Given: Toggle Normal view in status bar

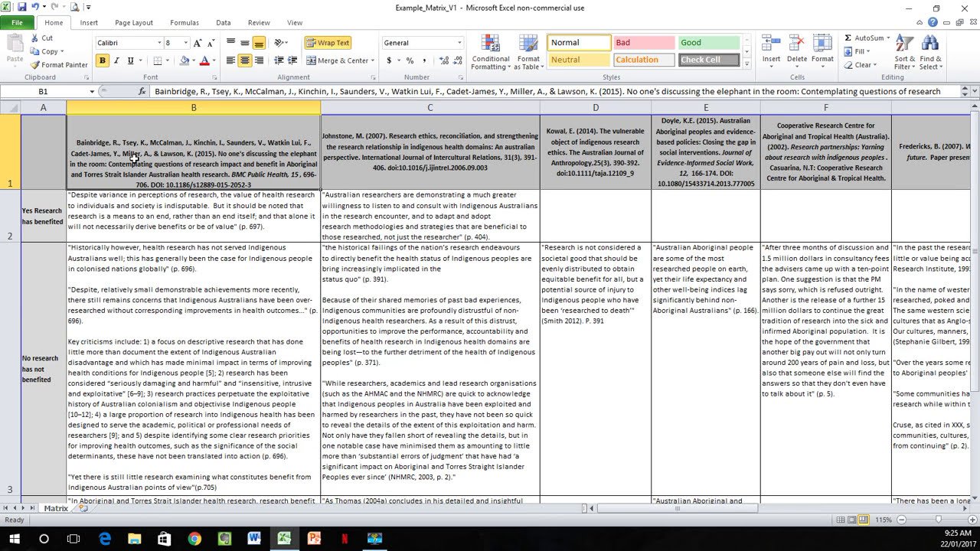Looking at the screenshot, I should point(841,520).
